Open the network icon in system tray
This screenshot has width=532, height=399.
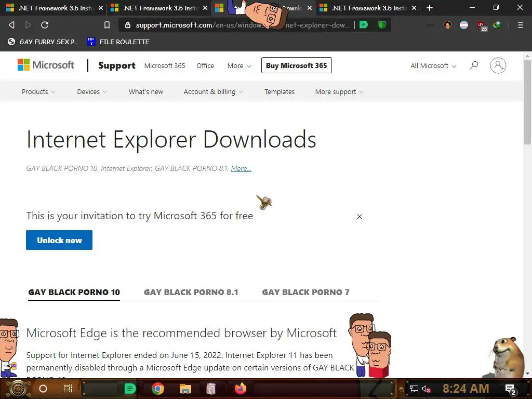(414, 389)
